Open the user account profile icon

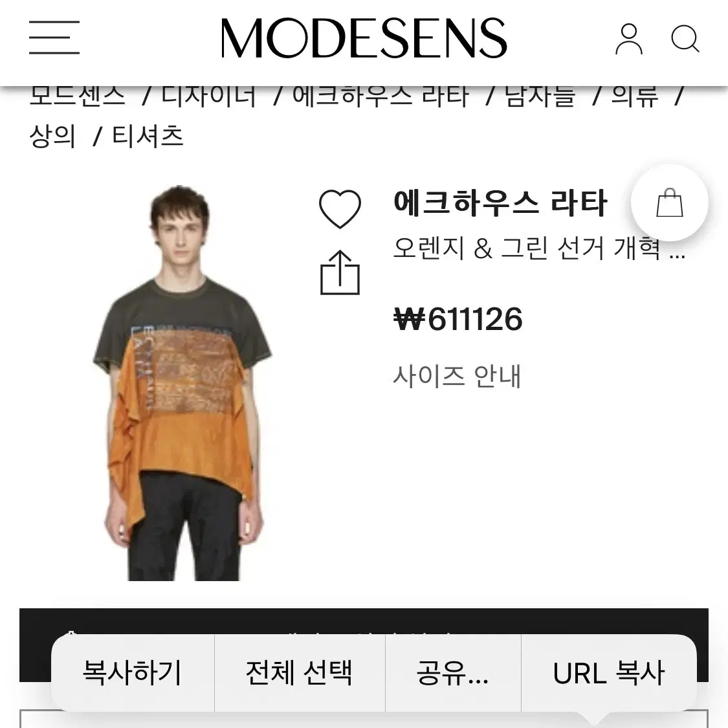[x=629, y=39]
